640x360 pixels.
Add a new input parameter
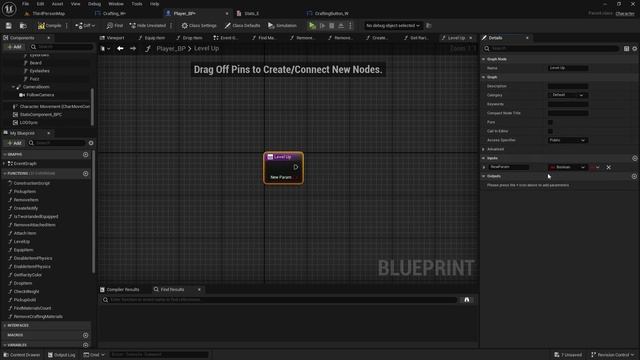tap(634, 158)
